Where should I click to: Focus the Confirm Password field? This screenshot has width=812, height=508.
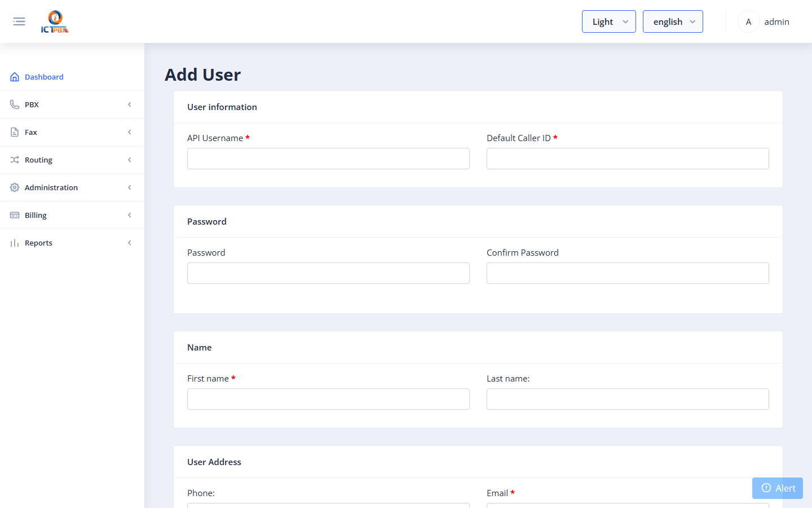tap(628, 273)
